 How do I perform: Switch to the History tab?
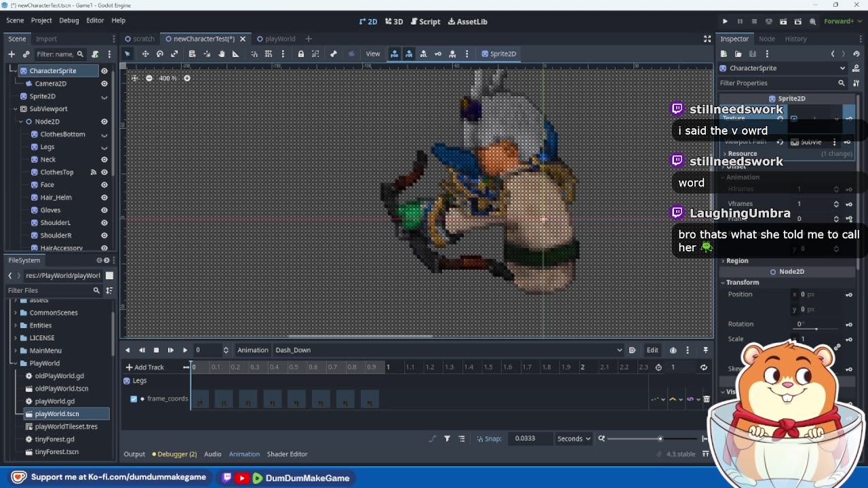coord(795,39)
